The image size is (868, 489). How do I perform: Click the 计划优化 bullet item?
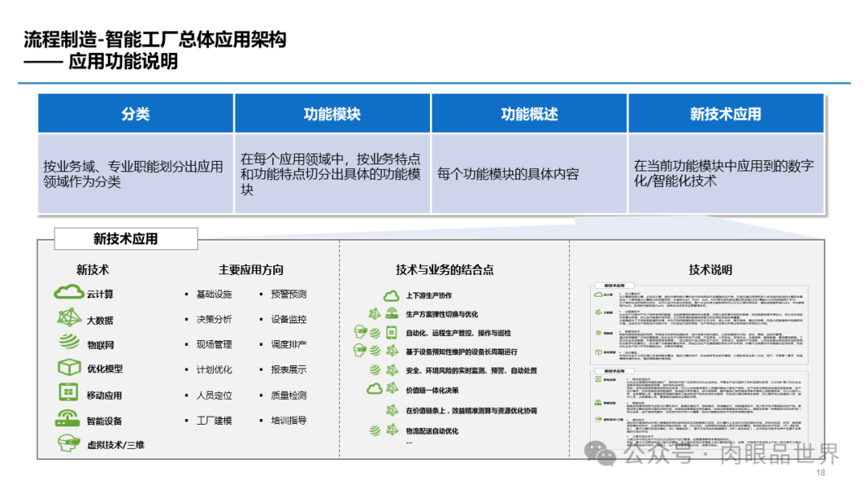[215, 369]
